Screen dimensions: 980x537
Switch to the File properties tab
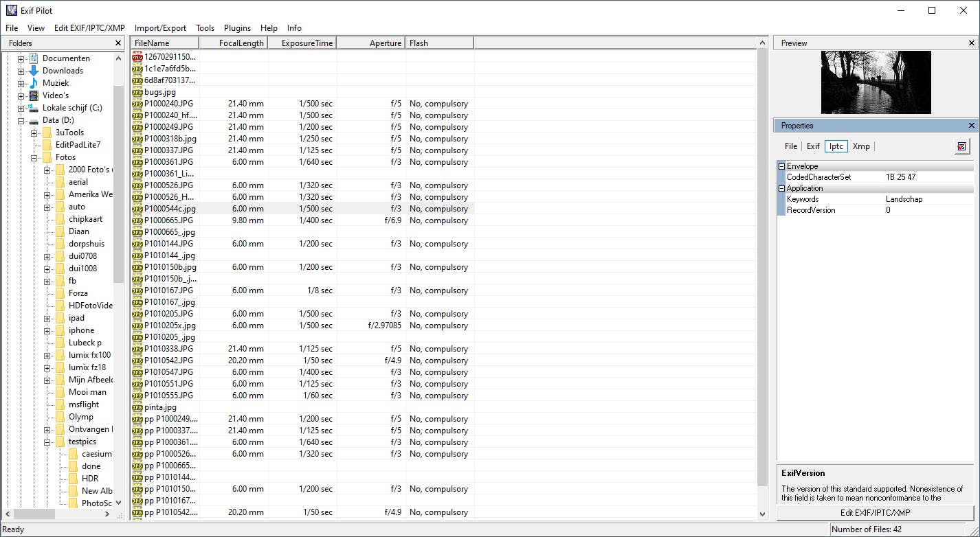[x=791, y=146]
